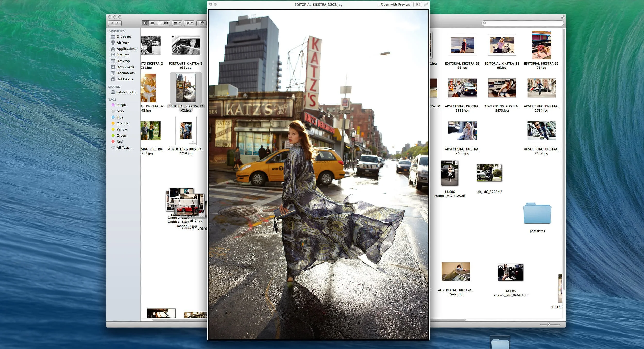Select the Dropbox sidebar entry
The height and width of the screenshot is (349, 644).
pyautogui.click(x=124, y=36)
